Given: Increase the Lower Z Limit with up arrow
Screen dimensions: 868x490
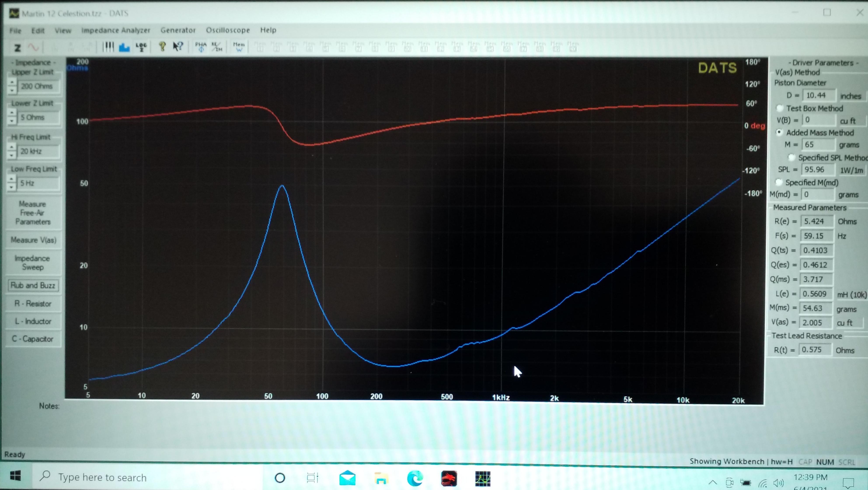Looking at the screenshot, I should [12, 113].
